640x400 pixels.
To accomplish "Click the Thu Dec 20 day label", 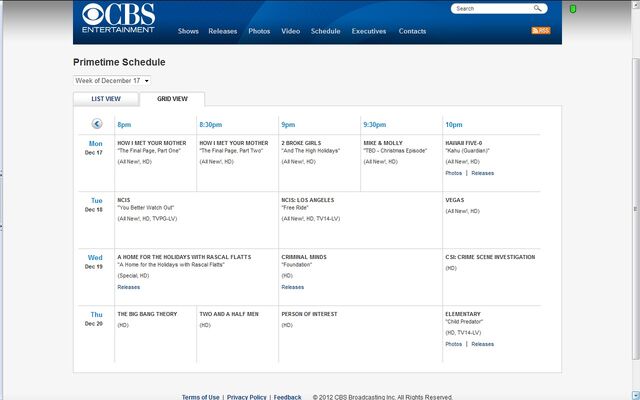I will pyautogui.click(x=95, y=318).
